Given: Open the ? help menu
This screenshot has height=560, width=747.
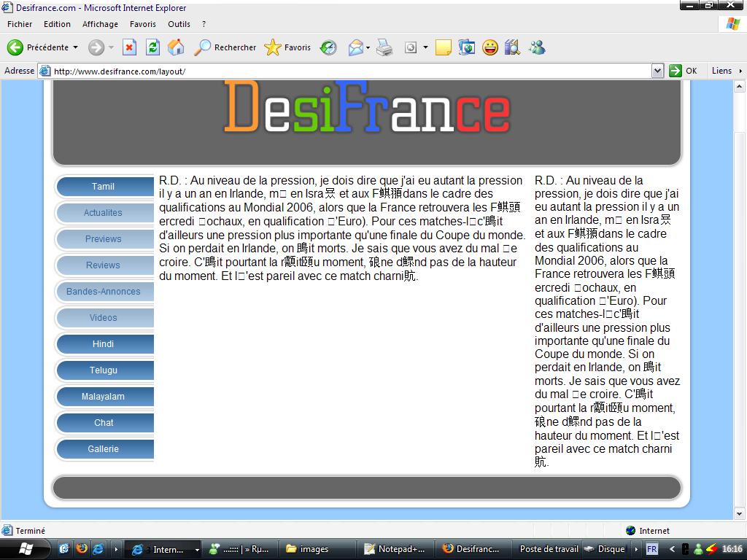Looking at the screenshot, I should pyautogui.click(x=204, y=24).
